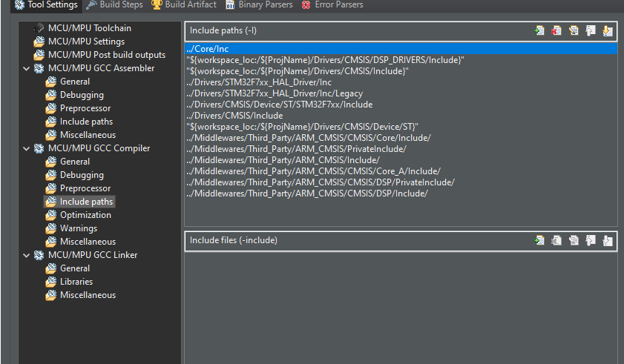Collapse the MCU/MPU GCC Linker node
The height and width of the screenshot is (364, 624).
pyautogui.click(x=27, y=255)
